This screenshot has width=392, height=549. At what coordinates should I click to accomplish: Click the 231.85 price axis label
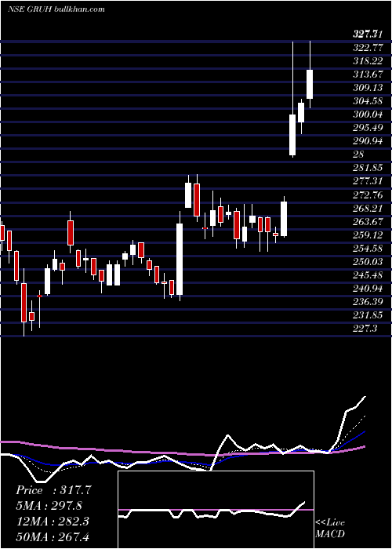(x=368, y=315)
